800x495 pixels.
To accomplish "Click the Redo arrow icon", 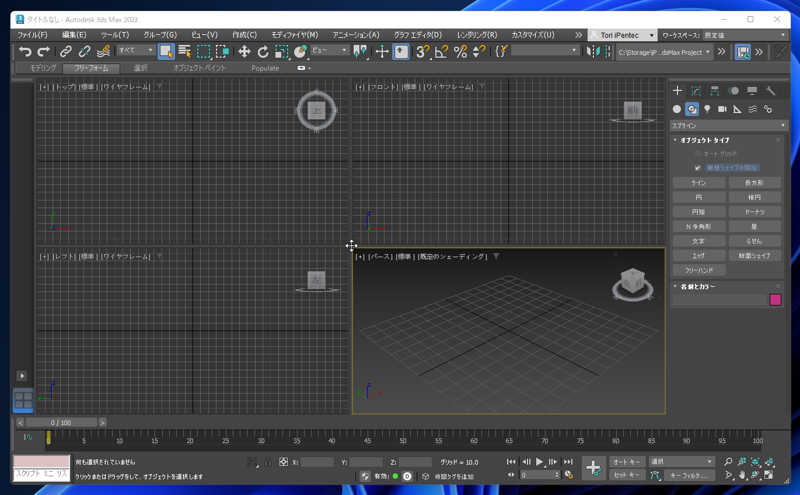I will coord(44,52).
